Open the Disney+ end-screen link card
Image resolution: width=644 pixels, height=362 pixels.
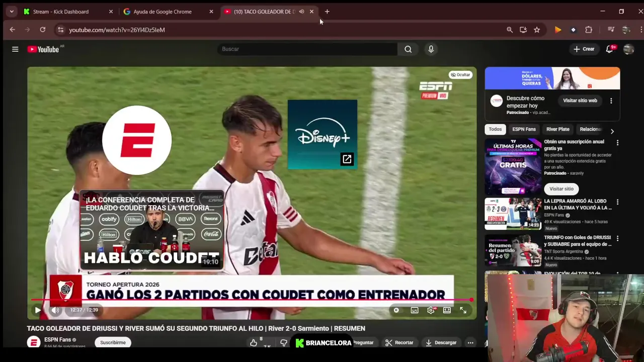pos(323,134)
